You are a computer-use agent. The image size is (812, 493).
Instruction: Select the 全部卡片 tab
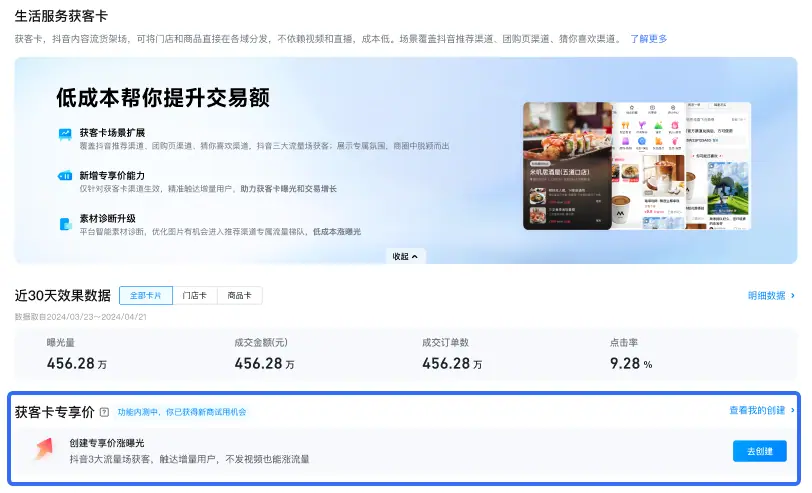click(x=146, y=295)
